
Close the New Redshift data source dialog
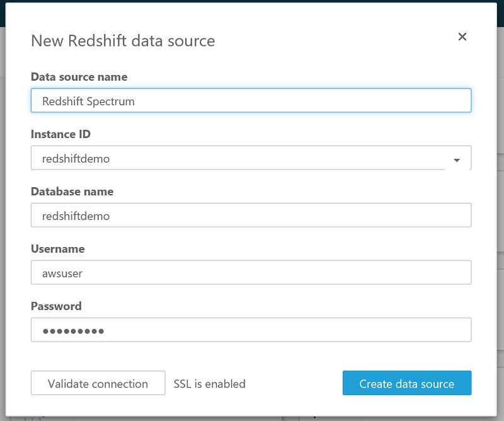462,37
